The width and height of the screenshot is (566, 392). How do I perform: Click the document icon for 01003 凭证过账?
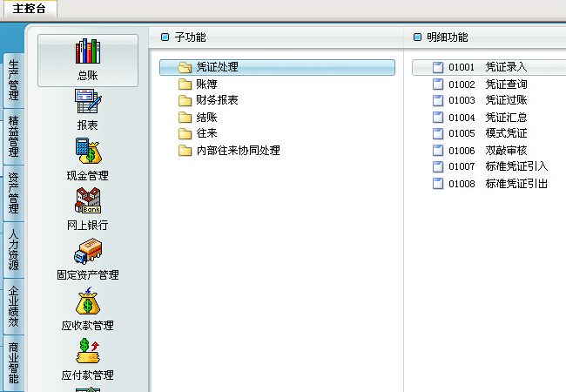click(438, 100)
